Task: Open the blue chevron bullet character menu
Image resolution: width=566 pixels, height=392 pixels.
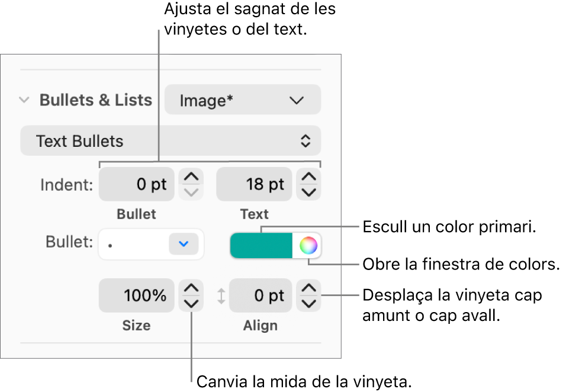Action: click(x=184, y=244)
